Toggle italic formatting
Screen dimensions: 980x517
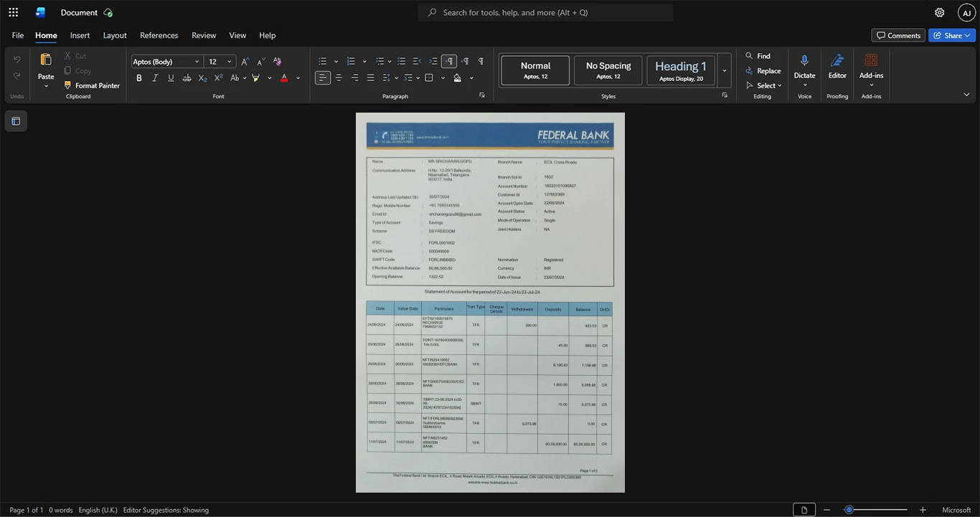coord(155,78)
